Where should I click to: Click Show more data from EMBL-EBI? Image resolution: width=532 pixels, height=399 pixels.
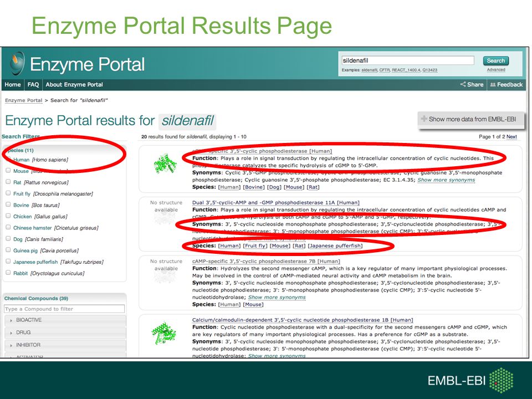471,119
